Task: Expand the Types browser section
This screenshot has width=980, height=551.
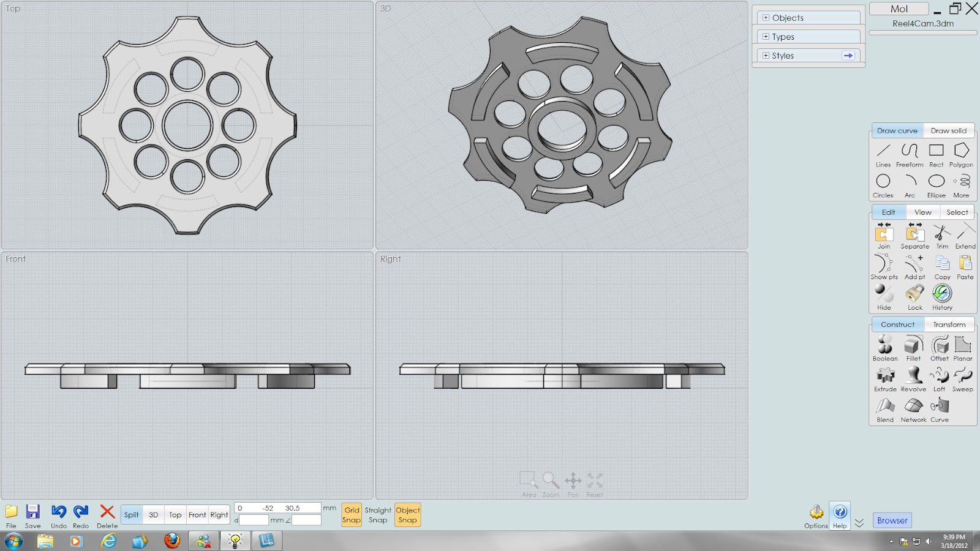Action: pos(766,37)
